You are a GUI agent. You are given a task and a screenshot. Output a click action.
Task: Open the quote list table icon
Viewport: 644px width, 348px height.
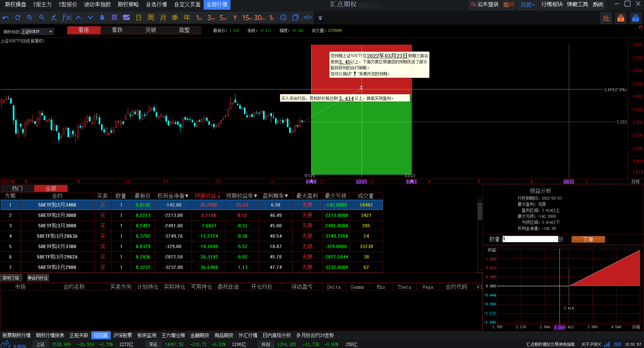coord(114,18)
